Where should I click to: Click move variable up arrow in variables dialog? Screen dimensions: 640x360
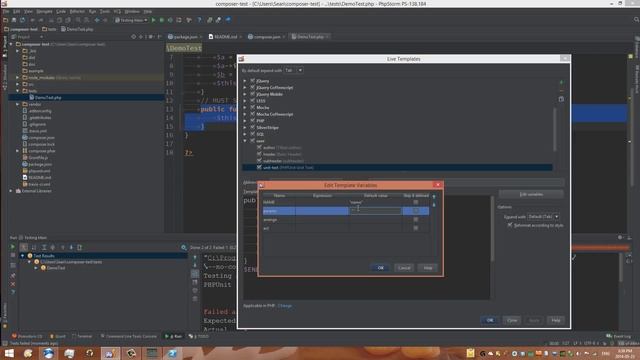pyautogui.click(x=434, y=197)
